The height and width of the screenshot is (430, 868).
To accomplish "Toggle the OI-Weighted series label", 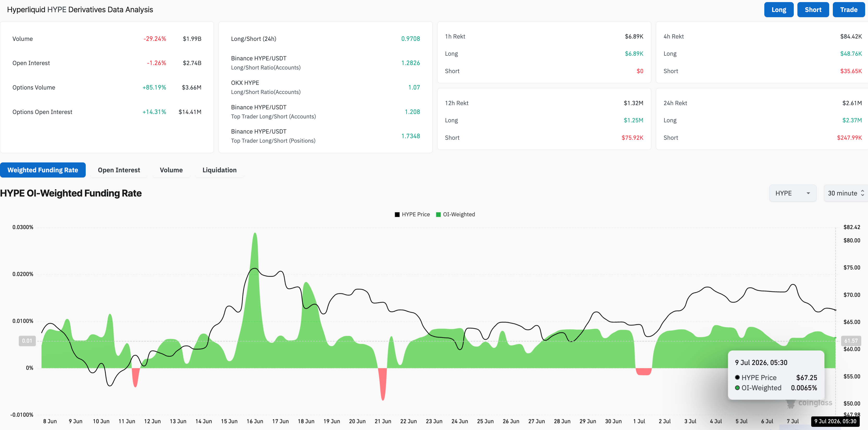I will click(x=459, y=214).
